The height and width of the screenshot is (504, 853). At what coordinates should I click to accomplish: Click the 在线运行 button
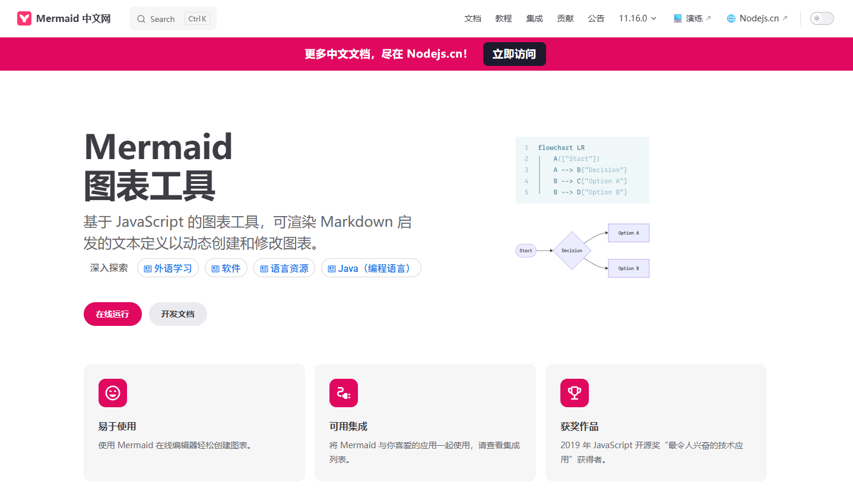[x=113, y=314]
